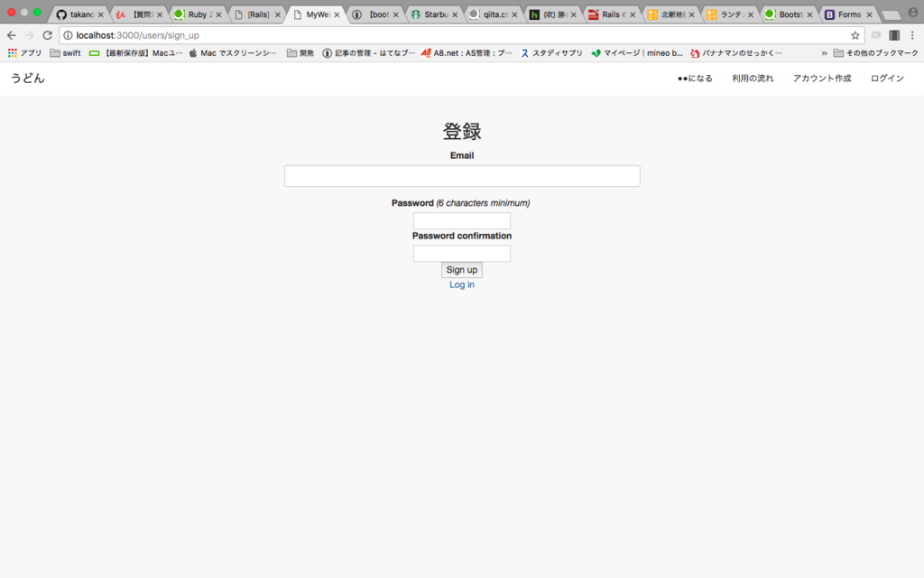Switch to the [Rails] tab
Screen dimensions: 924x578
click(256, 14)
